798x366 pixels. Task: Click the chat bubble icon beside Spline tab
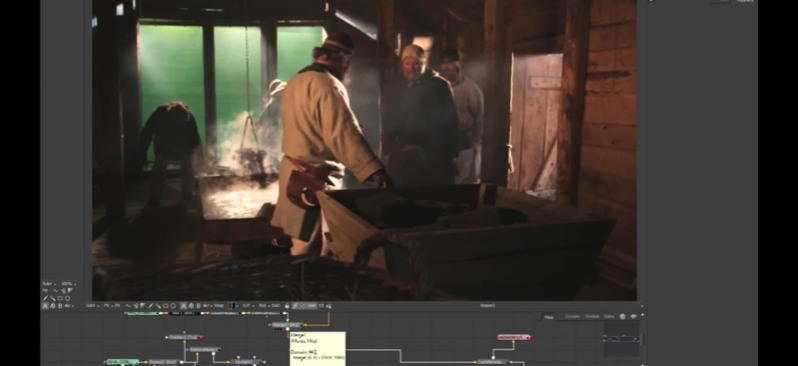(634, 317)
